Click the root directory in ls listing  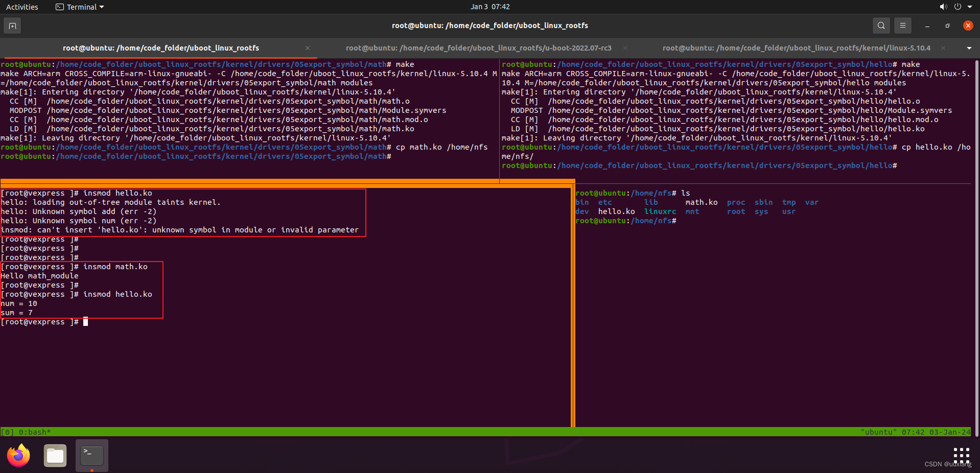click(736, 211)
